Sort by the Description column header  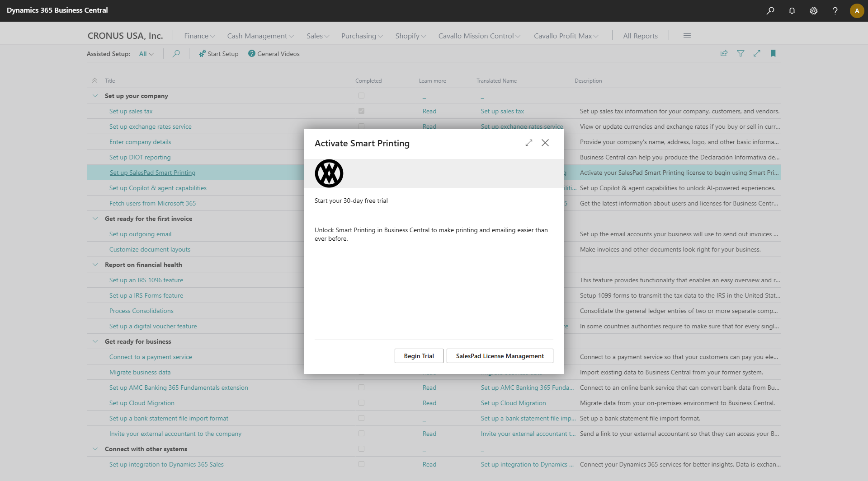(x=588, y=80)
